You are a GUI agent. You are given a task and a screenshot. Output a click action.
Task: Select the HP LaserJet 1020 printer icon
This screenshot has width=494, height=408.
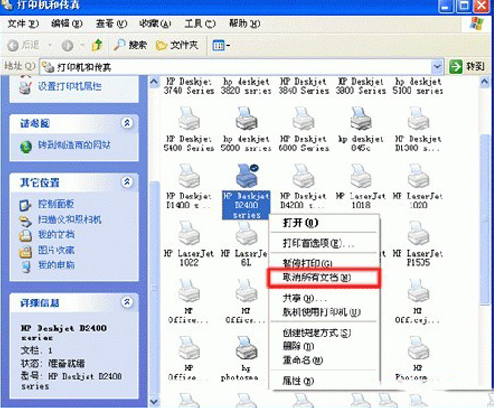[418, 176]
